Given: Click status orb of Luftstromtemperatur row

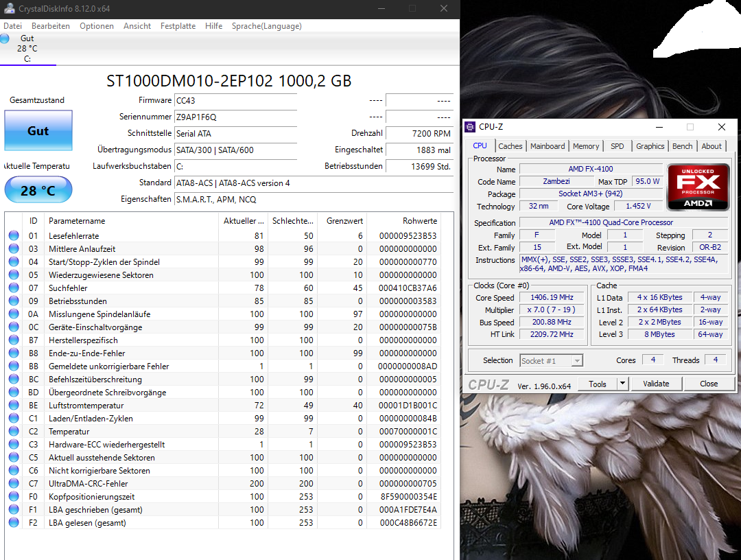Looking at the screenshot, I should 14,405.
